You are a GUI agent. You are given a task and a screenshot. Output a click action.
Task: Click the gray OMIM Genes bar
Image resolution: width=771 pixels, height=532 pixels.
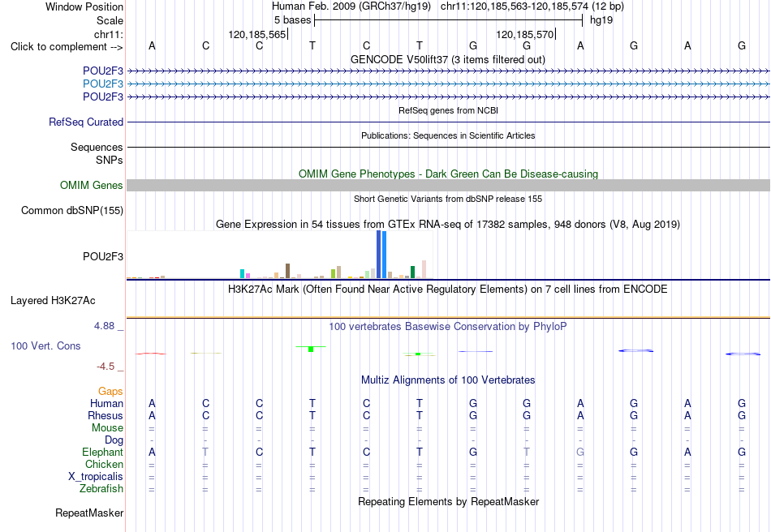pos(448,185)
